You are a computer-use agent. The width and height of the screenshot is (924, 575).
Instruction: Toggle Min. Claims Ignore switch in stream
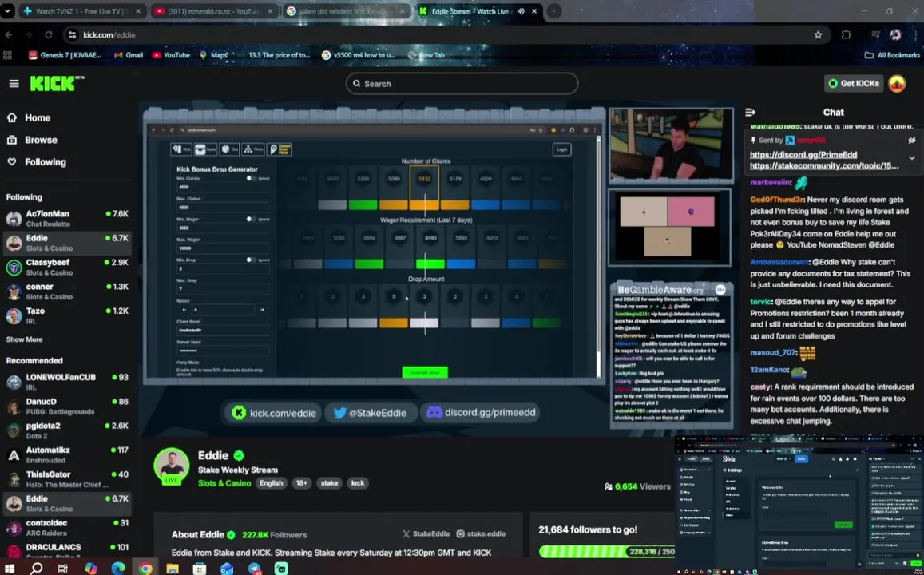click(x=251, y=178)
